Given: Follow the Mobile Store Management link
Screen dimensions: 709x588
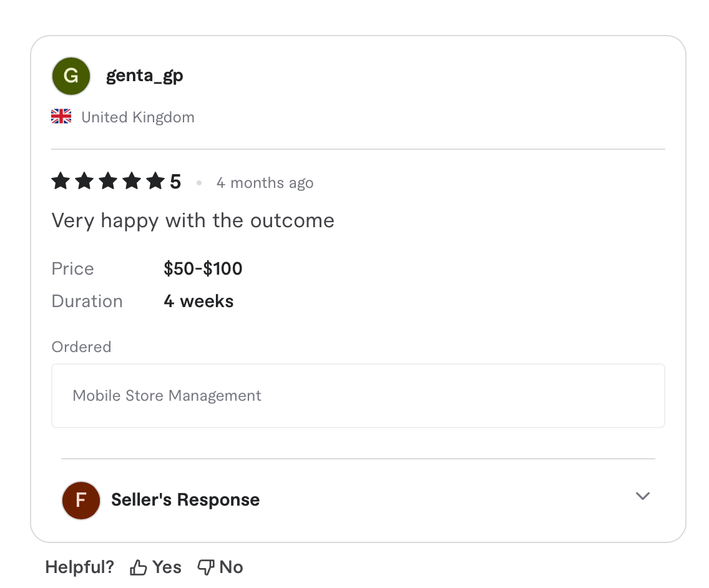Looking at the screenshot, I should (x=167, y=395).
